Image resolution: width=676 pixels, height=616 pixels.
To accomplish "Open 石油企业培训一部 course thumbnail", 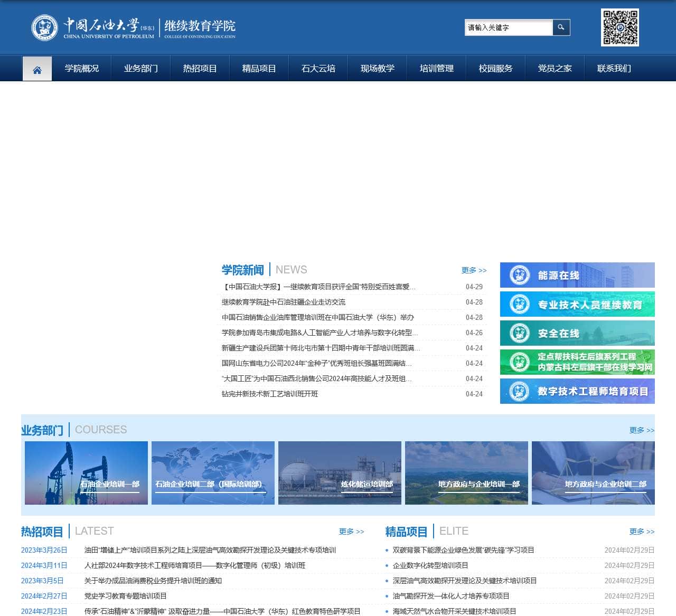I will tap(86, 473).
